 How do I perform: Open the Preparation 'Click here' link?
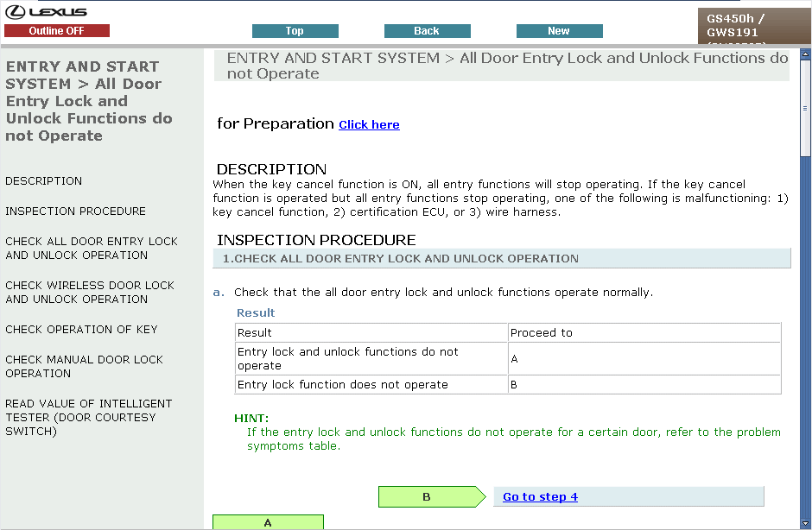point(369,125)
